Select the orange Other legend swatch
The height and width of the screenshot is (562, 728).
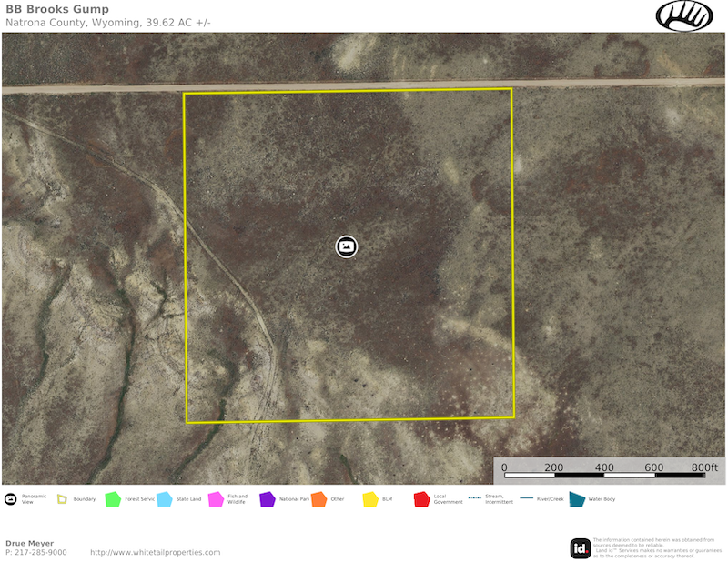click(x=318, y=499)
